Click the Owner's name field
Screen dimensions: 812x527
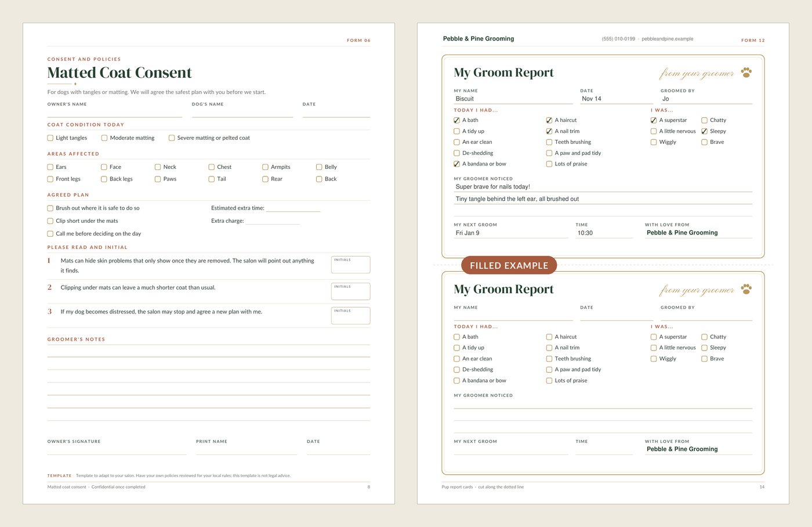coord(115,113)
